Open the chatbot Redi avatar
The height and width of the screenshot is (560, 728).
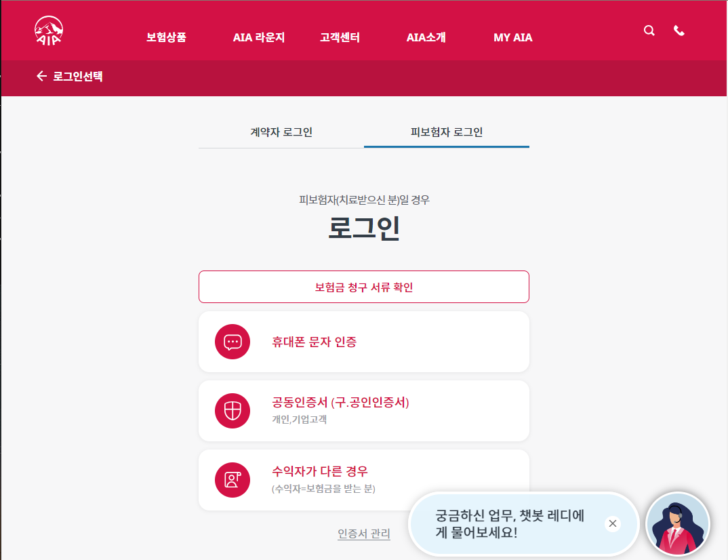tap(677, 524)
